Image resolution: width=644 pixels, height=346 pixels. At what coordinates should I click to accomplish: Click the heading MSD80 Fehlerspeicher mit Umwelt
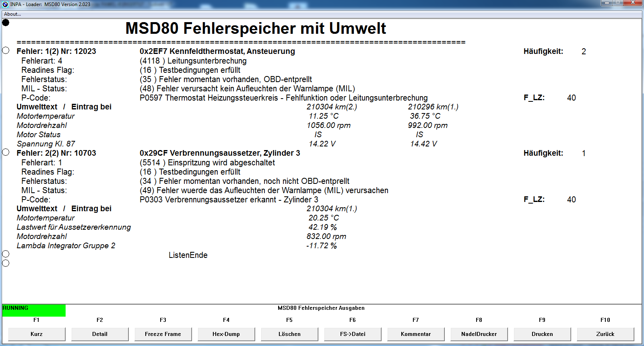(x=256, y=29)
